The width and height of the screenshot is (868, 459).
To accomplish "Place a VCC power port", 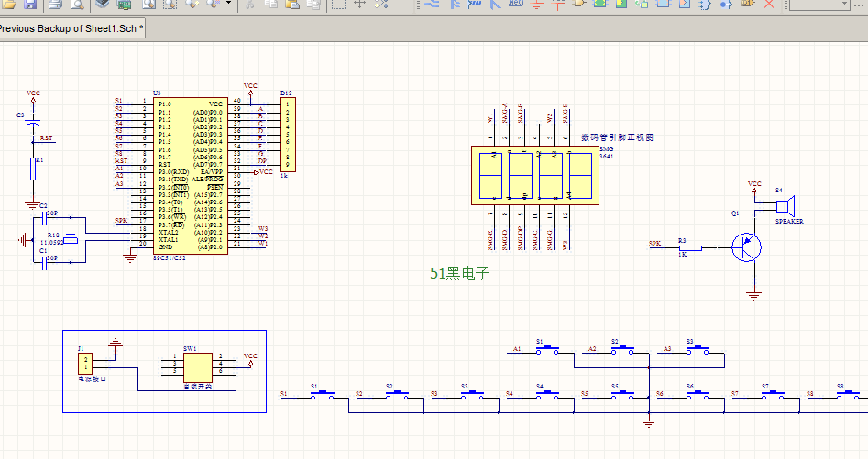I will pyautogui.click(x=558, y=5).
